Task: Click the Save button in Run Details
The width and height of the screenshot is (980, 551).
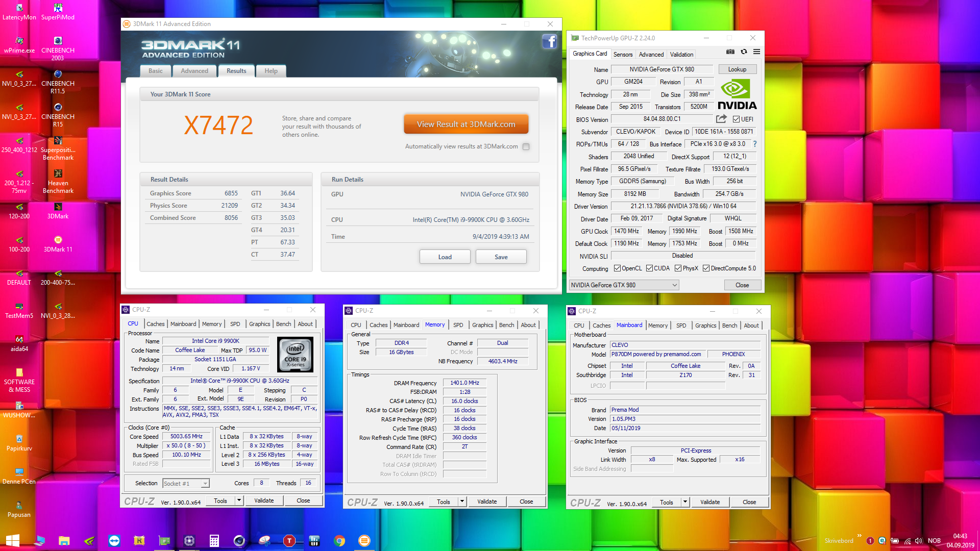Action: (501, 257)
